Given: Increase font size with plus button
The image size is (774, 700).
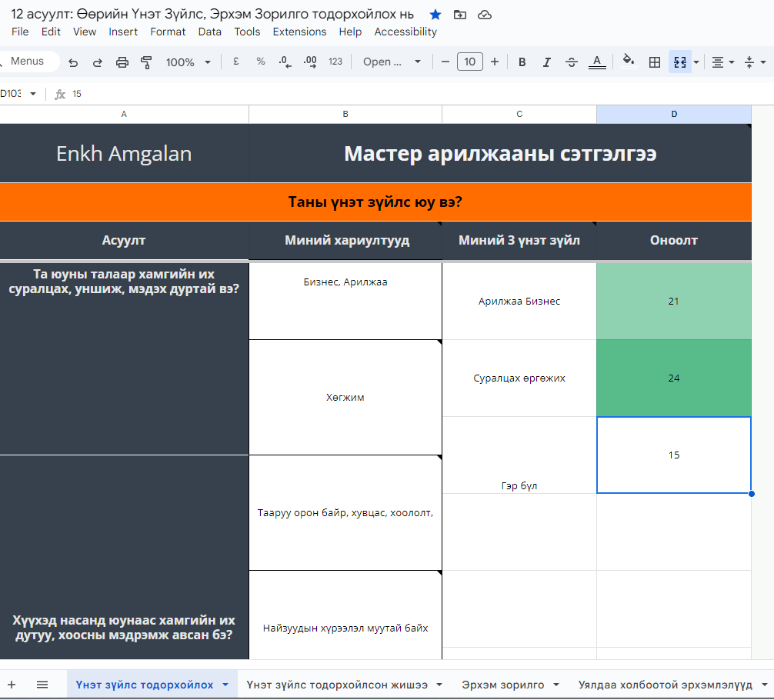Looking at the screenshot, I should [495, 62].
